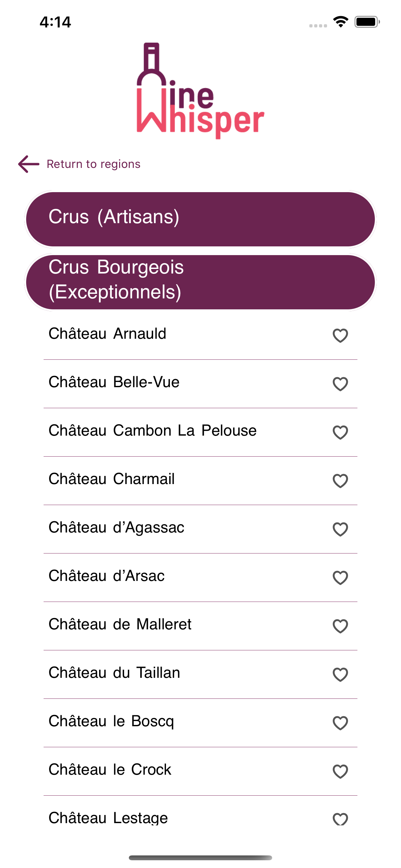Viewport: 401px width, 868px height.
Task: Heart the Château le Boscq entry
Action: tap(340, 723)
